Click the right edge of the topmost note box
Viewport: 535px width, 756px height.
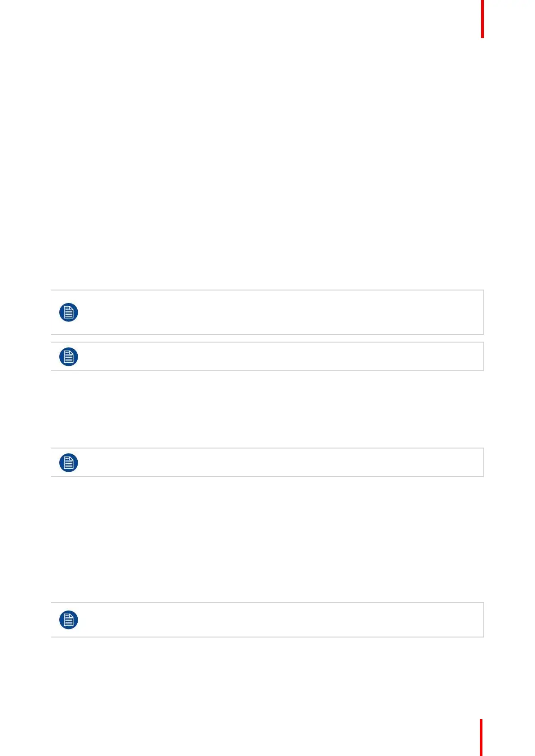(x=484, y=312)
